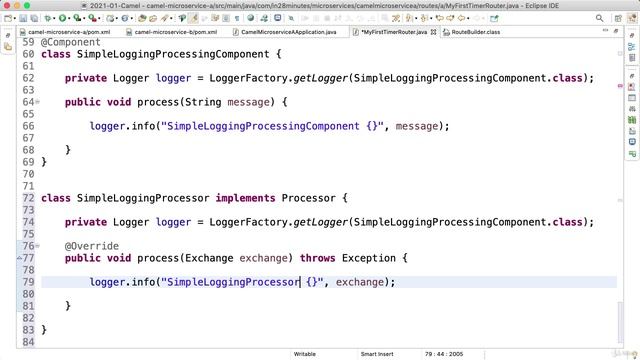Image resolution: width=640 pixels, height=360 pixels.
Task: Click the Last Edit Location arrow
Action: [x=439, y=18]
